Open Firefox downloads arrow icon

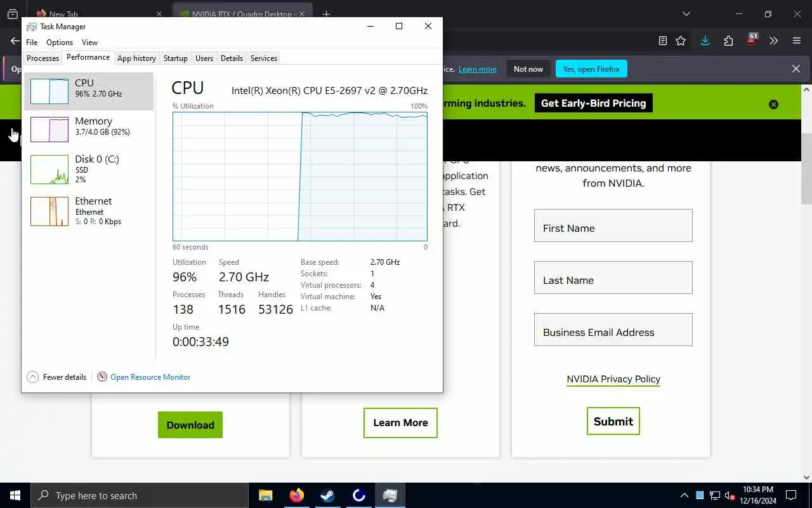point(705,41)
